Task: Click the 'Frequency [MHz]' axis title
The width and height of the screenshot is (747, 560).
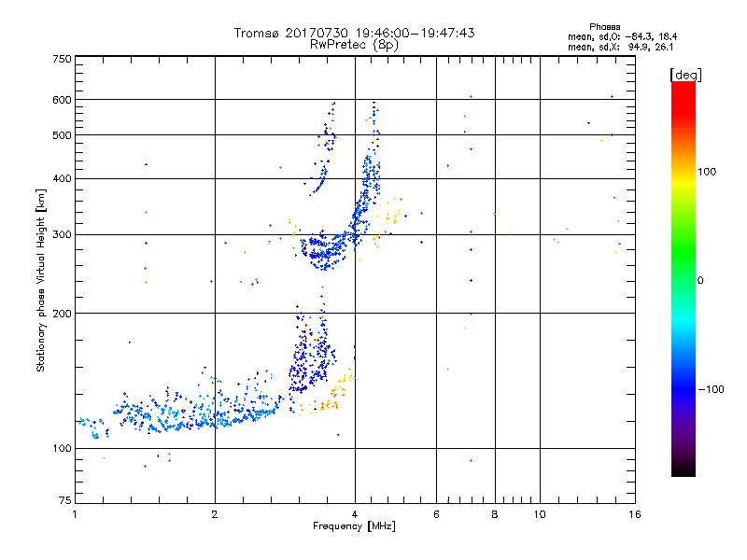Action: (354, 526)
